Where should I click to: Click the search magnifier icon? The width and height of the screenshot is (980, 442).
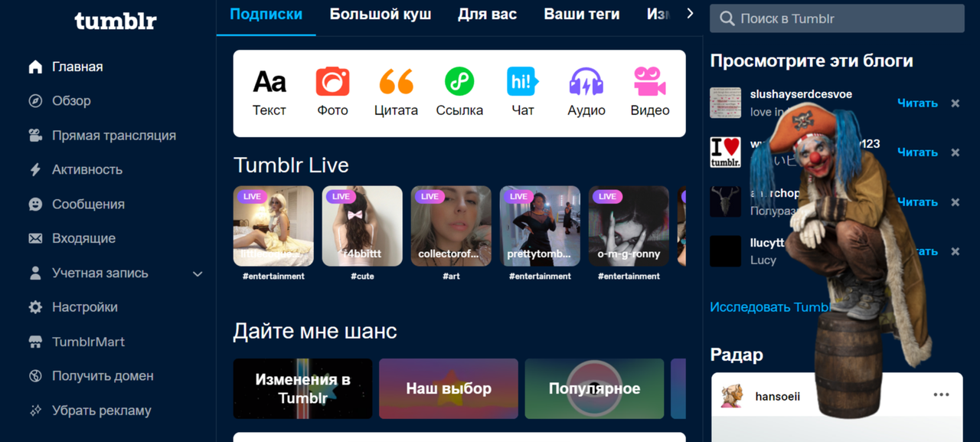(x=727, y=18)
